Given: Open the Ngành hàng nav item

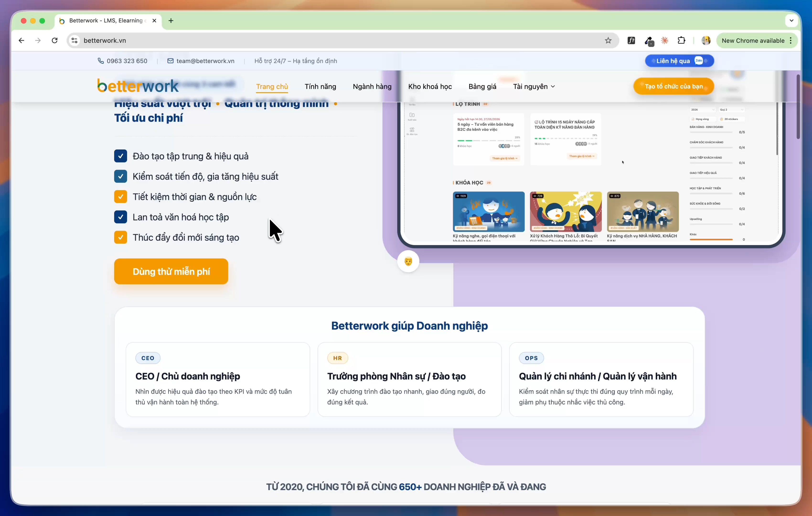Looking at the screenshot, I should (x=372, y=87).
